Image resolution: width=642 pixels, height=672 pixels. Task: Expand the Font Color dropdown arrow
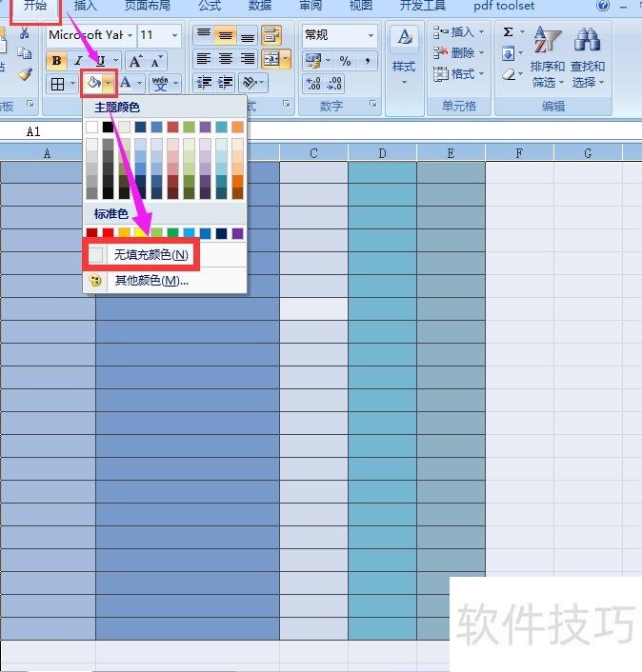(x=139, y=83)
